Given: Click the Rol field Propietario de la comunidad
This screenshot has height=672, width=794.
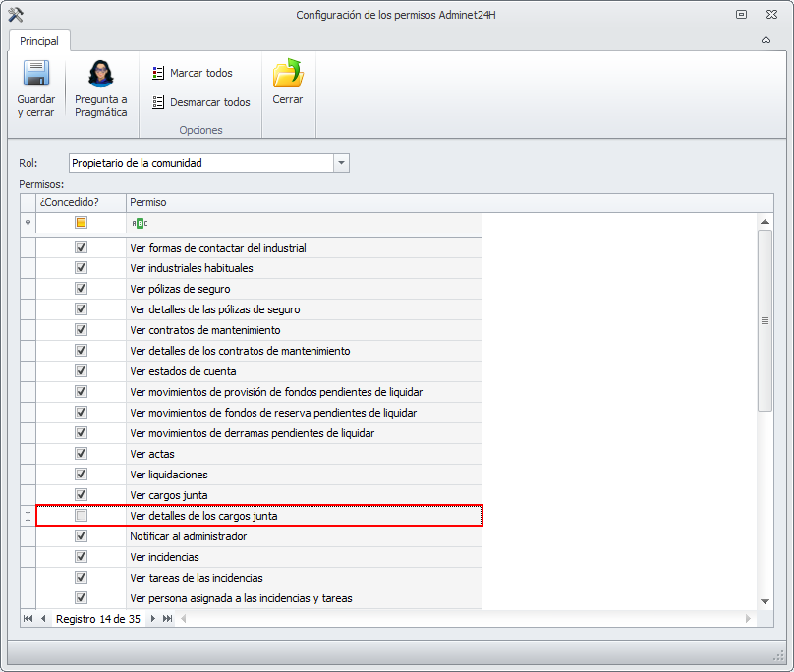Looking at the screenshot, I should click(201, 163).
